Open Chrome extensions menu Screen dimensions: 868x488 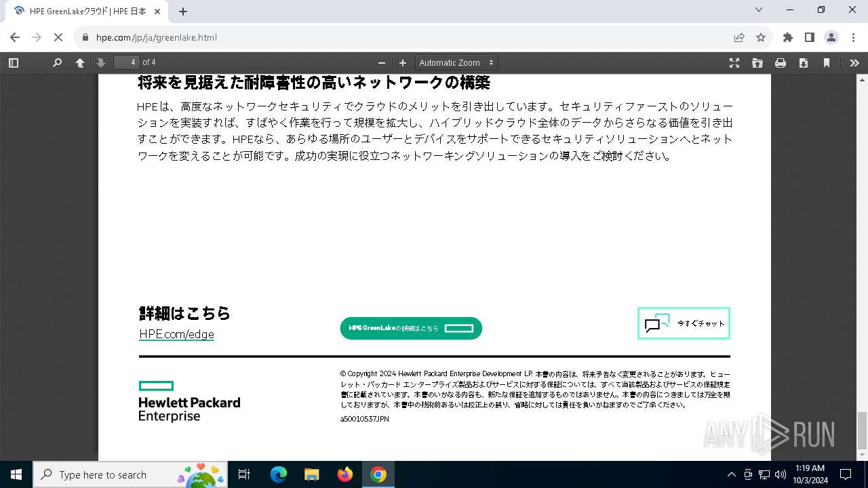[x=787, y=37]
